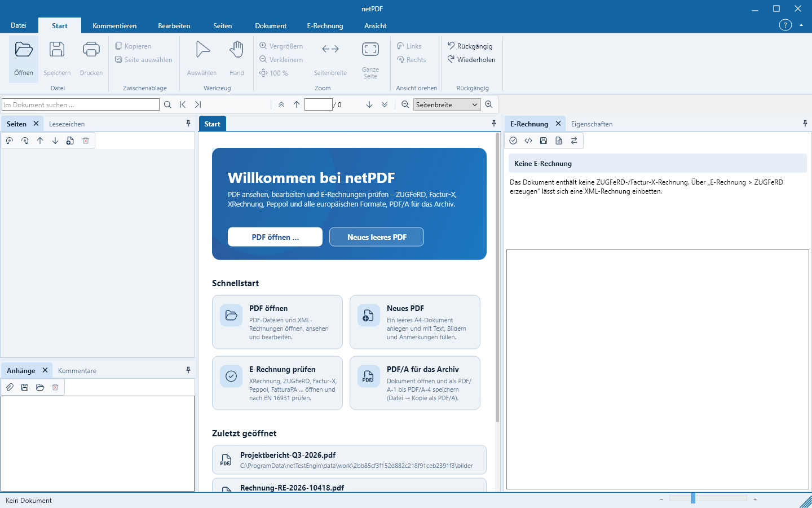Save attachment disk icon in Anhänge panel
The height and width of the screenshot is (508, 812).
pyautogui.click(x=25, y=387)
